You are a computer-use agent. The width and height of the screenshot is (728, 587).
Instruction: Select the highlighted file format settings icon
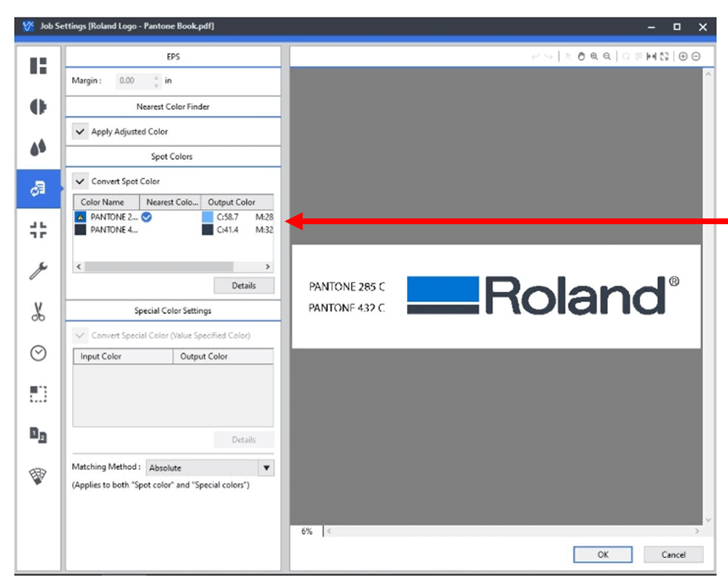click(38, 188)
